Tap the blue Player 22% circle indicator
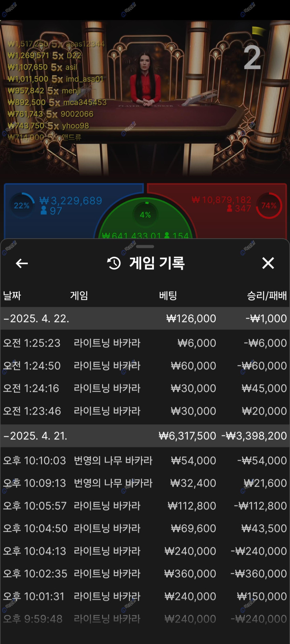This screenshot has height=644, width=290. 22,205
